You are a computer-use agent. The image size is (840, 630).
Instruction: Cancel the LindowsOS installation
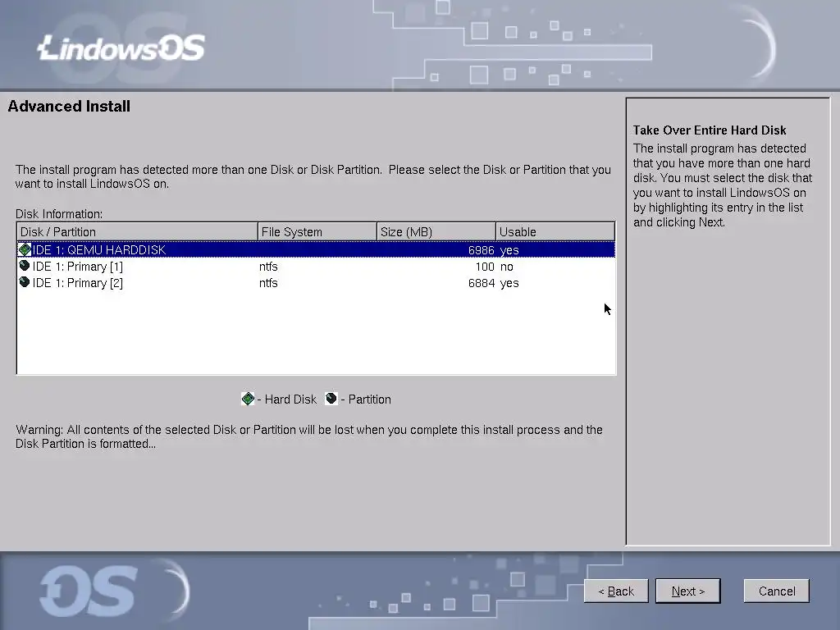click(x=776, y=591)
